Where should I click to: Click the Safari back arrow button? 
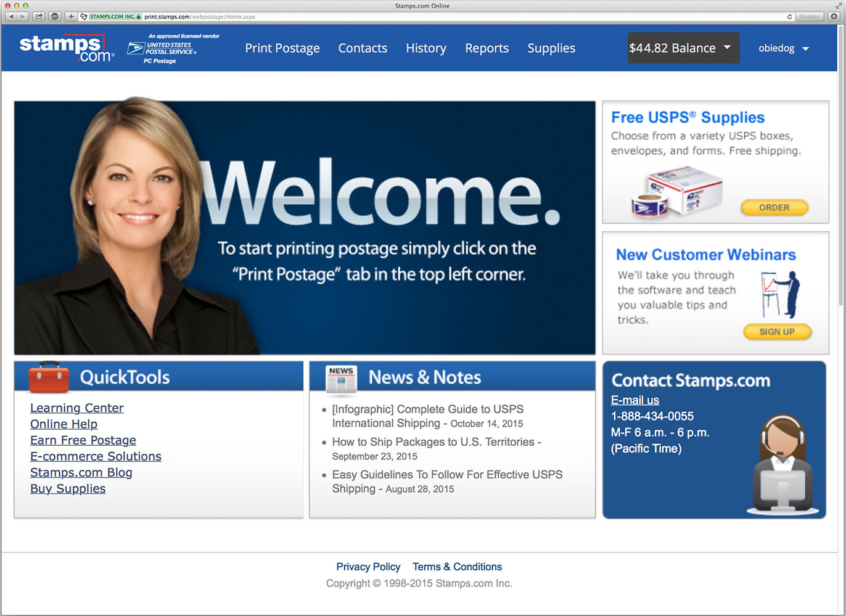pyautogui.click(x=11, y=17)
